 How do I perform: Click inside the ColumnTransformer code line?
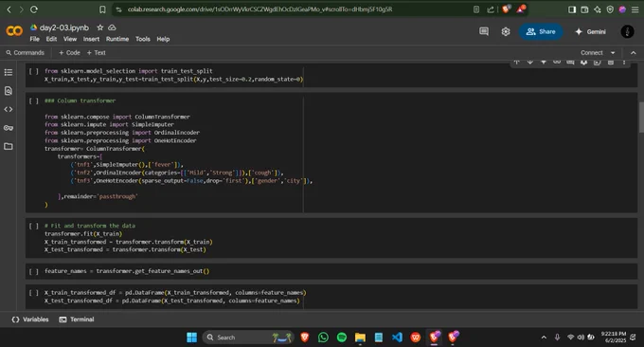95,149
